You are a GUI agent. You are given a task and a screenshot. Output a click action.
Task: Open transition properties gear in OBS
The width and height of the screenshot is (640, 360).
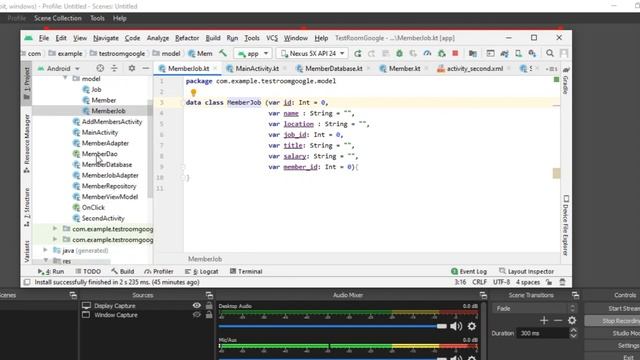point(572,320)
